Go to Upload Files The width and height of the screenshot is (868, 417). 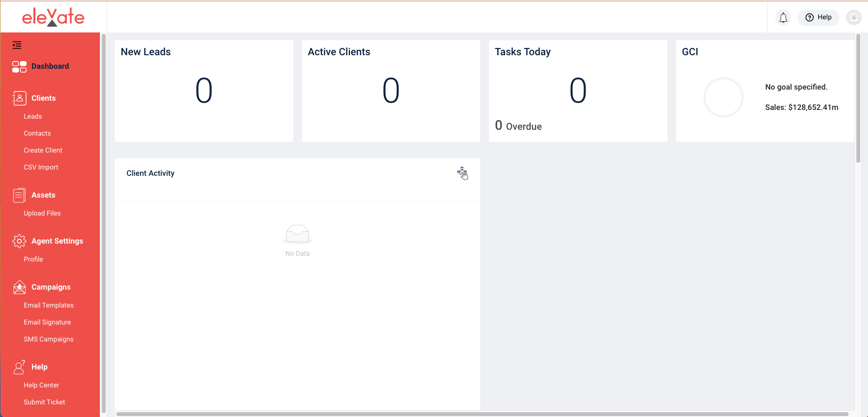click(42, 214)
